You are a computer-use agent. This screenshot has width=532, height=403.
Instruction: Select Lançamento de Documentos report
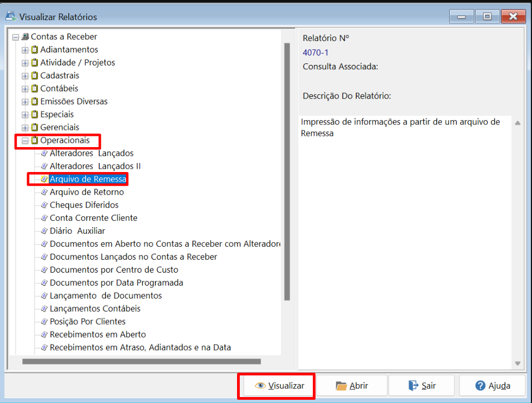(106, 296)
